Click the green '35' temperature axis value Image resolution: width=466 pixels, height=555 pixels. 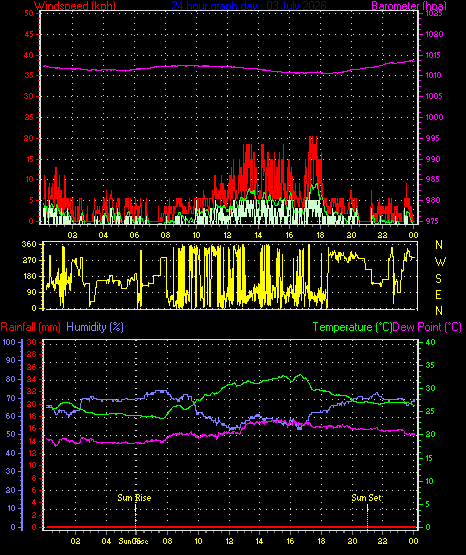point(430,365)
